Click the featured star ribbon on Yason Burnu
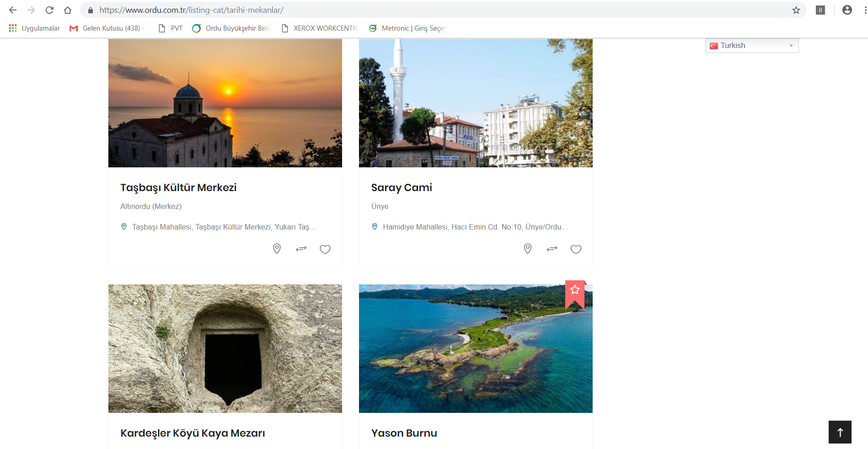This screenshot has width=868, height=449. 575,293
